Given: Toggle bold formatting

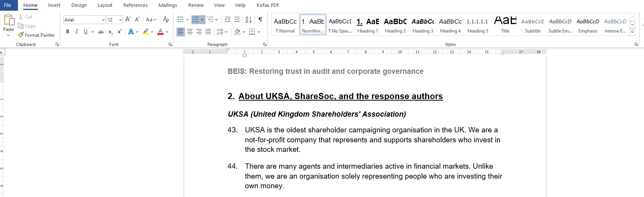Looking at the screenshot, I should [x=68, y=32].
